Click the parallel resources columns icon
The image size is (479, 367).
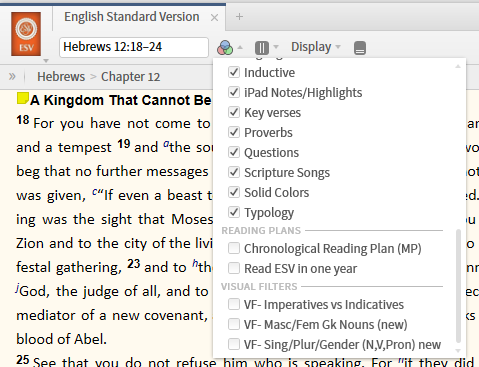(262, 48)
